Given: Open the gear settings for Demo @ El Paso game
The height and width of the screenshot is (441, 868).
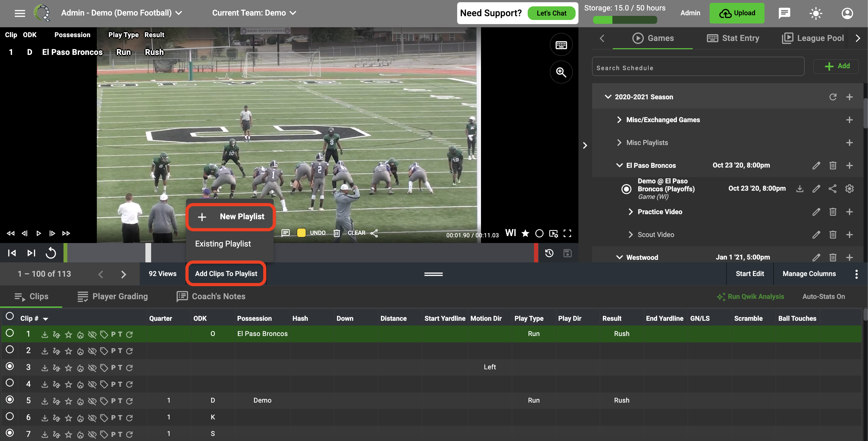Looking at the screenshot, I should point(849,188).
